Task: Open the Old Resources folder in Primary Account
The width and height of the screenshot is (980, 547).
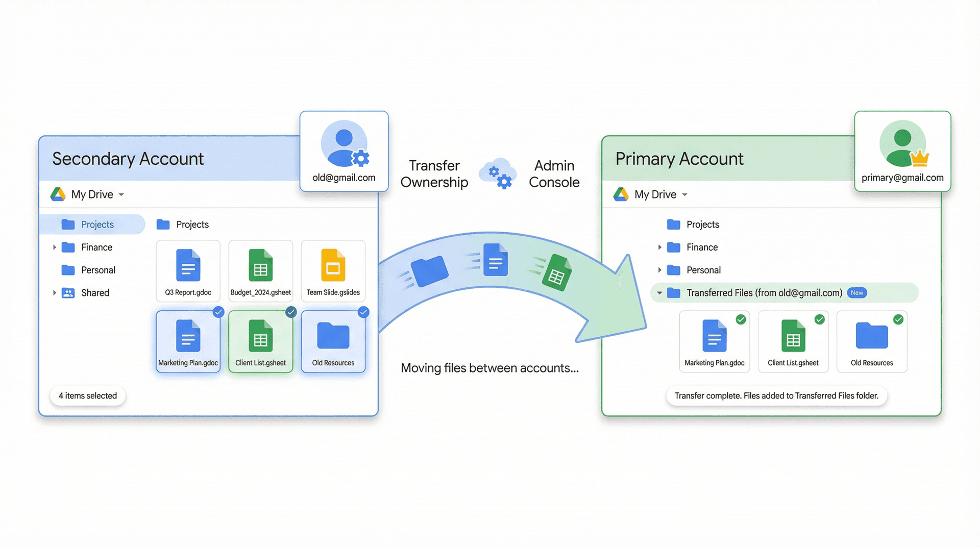Action: [x=872, y=337]
